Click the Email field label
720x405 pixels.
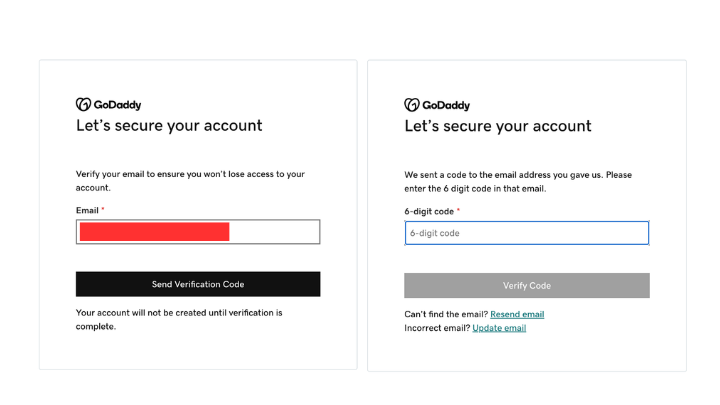pyautogui.click(x=87, y=210)
